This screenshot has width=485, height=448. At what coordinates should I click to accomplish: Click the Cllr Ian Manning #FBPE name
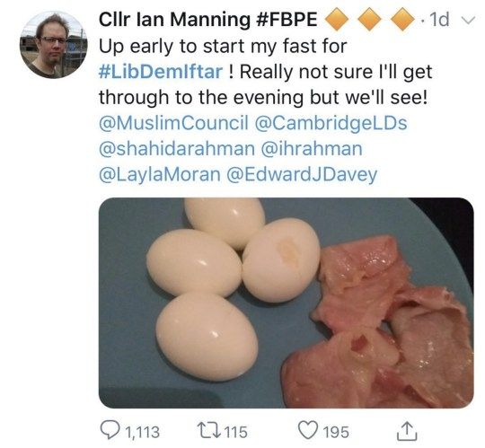point(208,20)
